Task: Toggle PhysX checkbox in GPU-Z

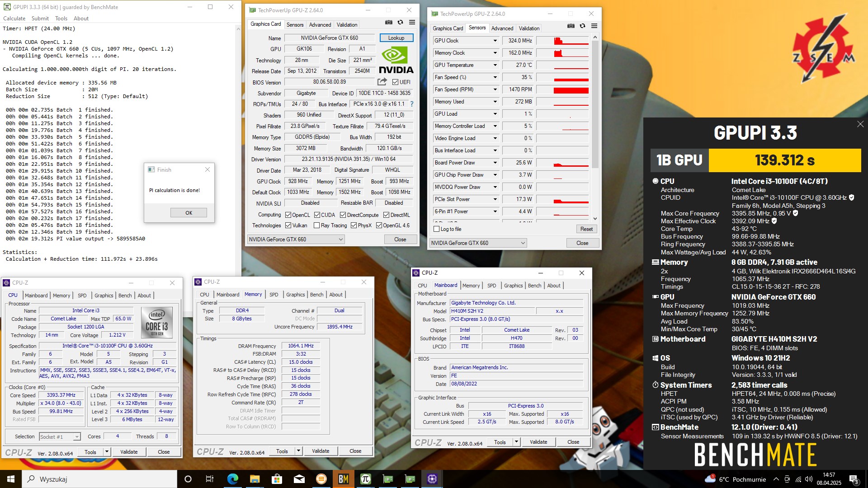Action: click(x=354, y=225)
